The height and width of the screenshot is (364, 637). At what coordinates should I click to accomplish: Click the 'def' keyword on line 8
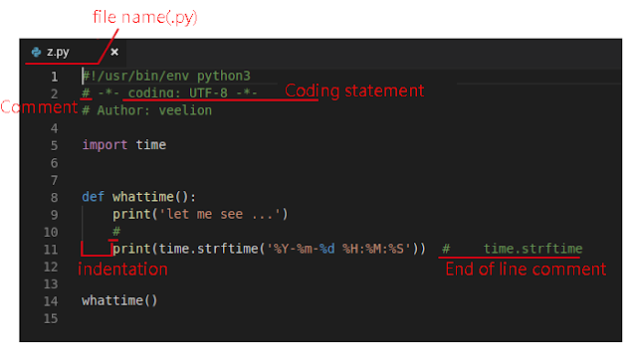click(x=93, y=197)
